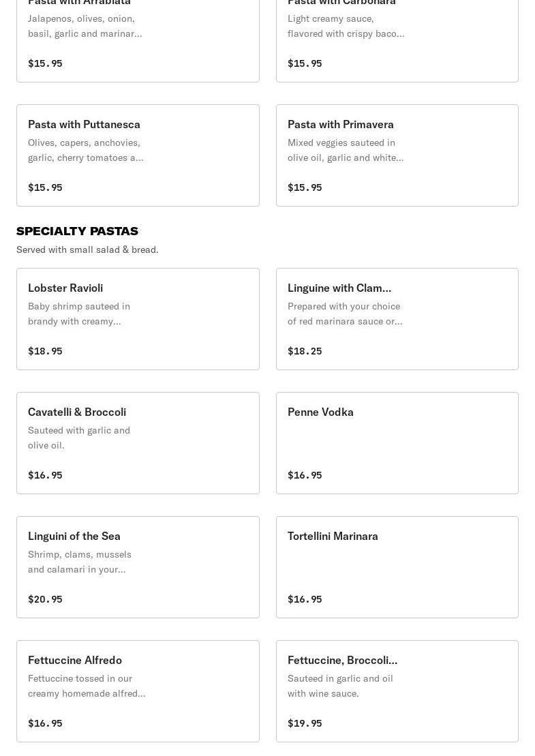Click Cavatelli description 'Sauteed with garlic and olive oil'
Image resolution: width=535 pixels, height=756 pixels.
click(79, 438)
